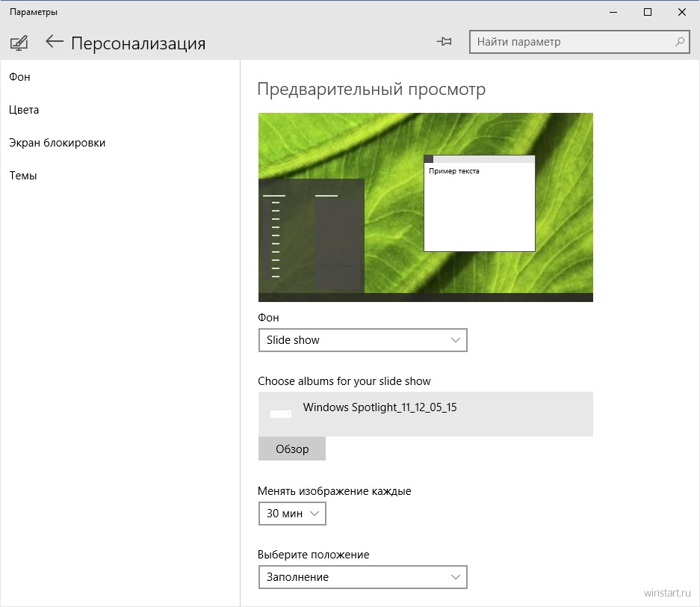700x607 pixels.
Task: Click the back arrow next to Персонализация
Action: [54, 42]
